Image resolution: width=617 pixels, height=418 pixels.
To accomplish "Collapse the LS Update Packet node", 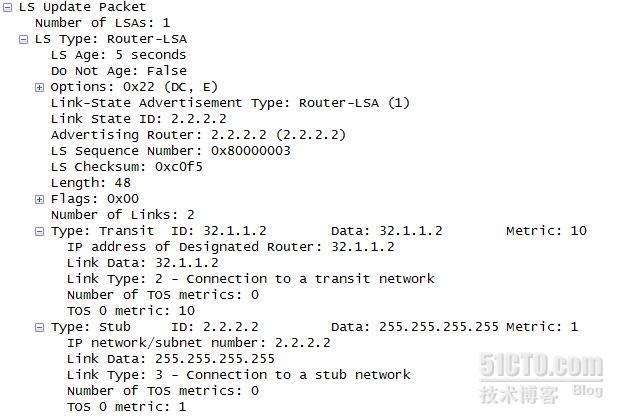I will click(x=7, y=7).
